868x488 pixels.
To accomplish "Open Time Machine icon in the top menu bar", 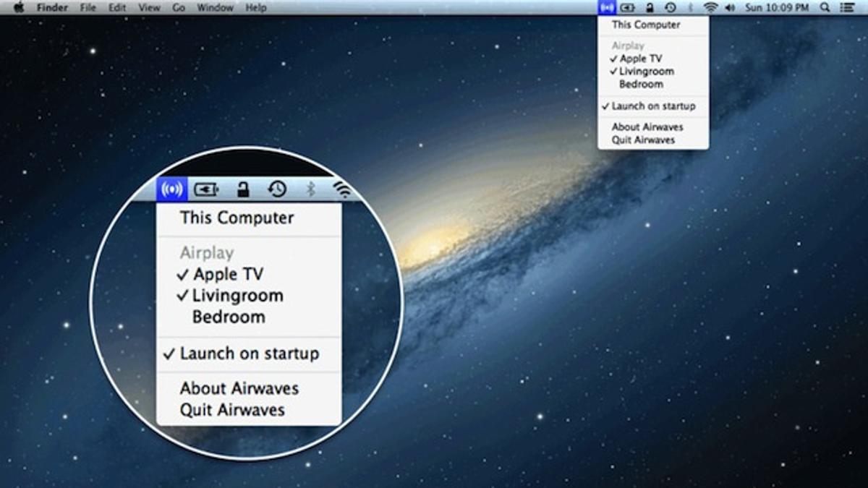I will (671, 8).
